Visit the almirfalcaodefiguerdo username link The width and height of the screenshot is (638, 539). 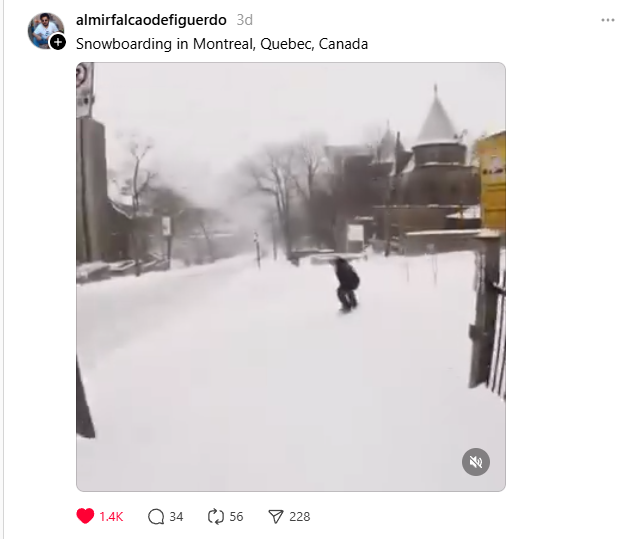pyautogui.click(x=151, y=20)
